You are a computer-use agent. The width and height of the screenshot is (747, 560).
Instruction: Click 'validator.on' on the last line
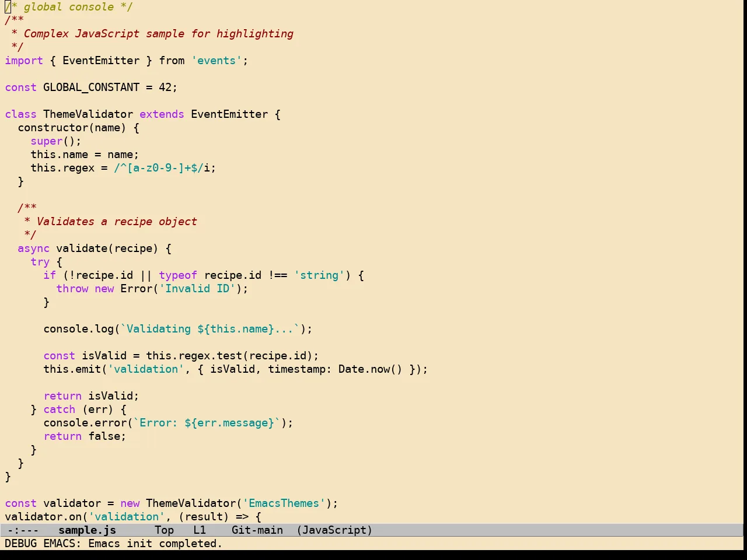tap(43, 517)
